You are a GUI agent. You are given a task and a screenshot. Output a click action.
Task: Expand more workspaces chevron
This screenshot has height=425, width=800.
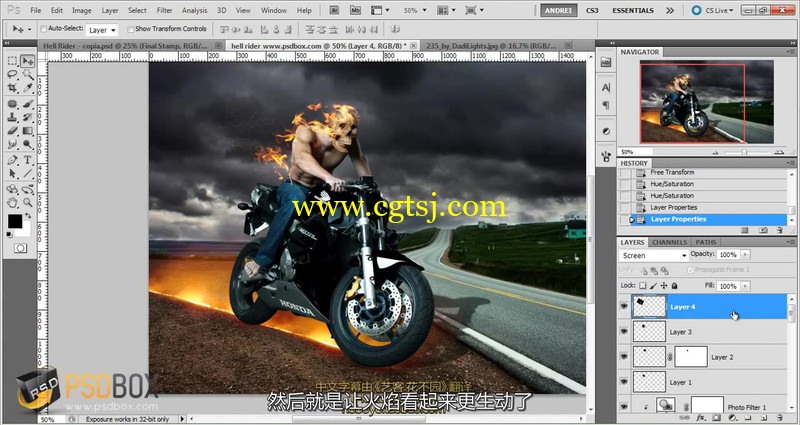click(x=670, y=10)
